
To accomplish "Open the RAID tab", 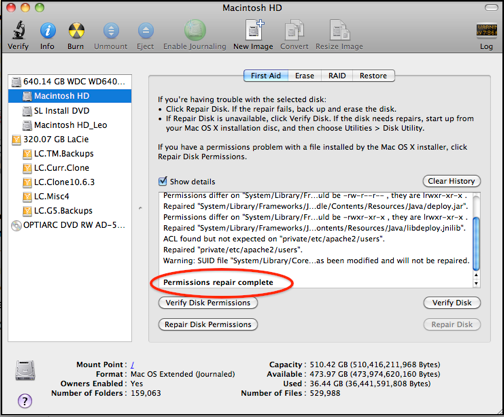I will [x=337, y=76].
